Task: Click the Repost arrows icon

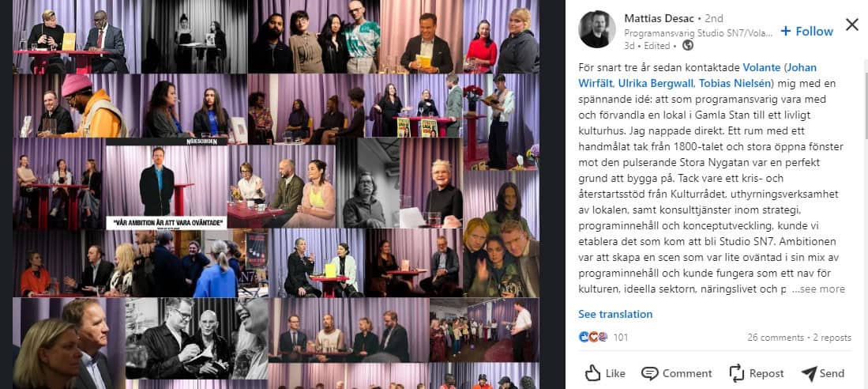Action: pos(736,373)
